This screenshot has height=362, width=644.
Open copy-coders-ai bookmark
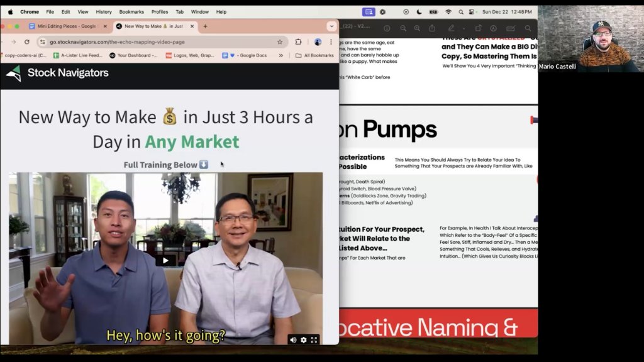point(25,55)
